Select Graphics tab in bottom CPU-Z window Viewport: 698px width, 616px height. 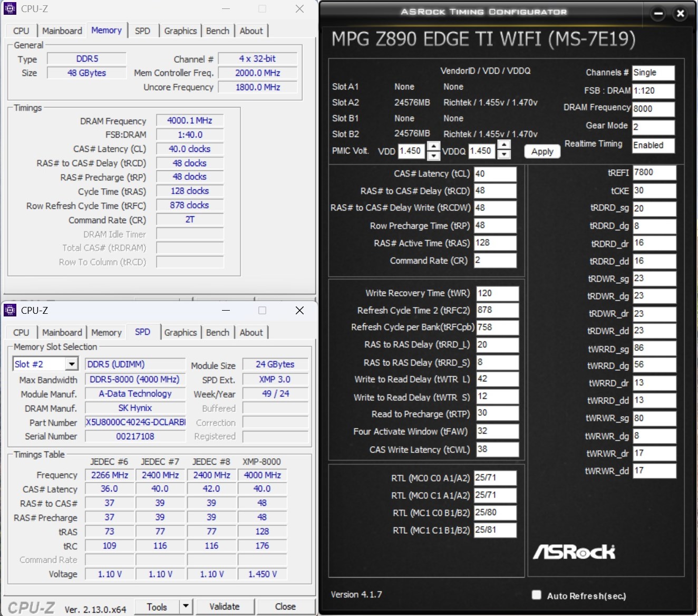[x=180, y=332]
